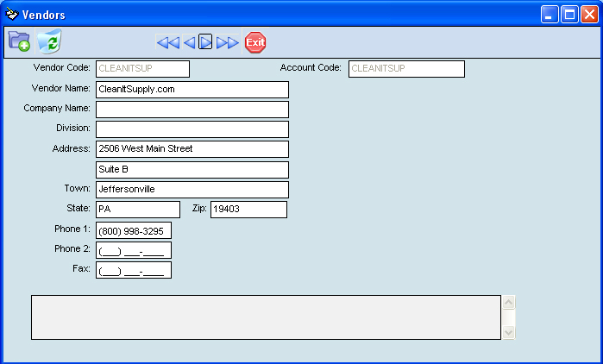
Task: Go to the next vendor record
Action: 205,42
